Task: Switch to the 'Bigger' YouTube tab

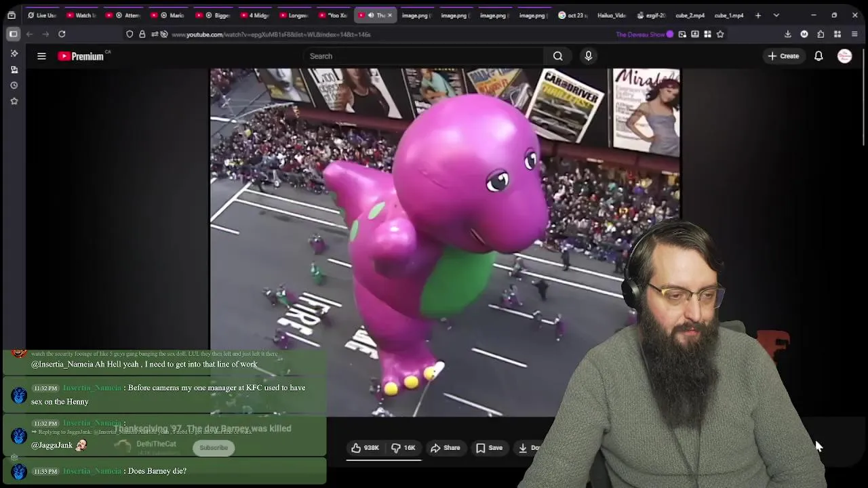Action: [x=214, y=15]
